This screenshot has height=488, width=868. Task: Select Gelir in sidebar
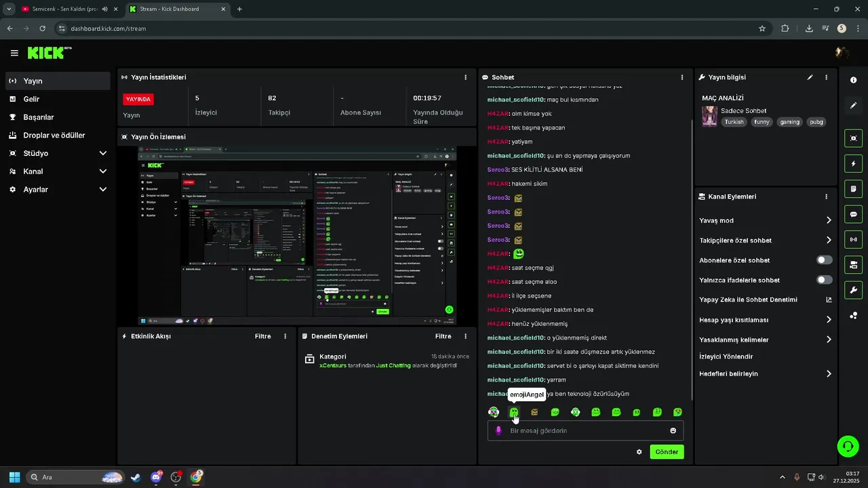point(58,99)
